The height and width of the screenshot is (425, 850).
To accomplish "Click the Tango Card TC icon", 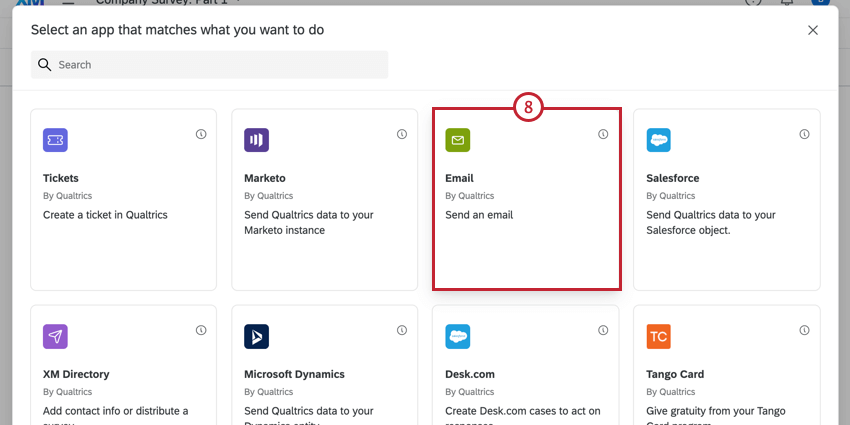I will coord(659,336).
